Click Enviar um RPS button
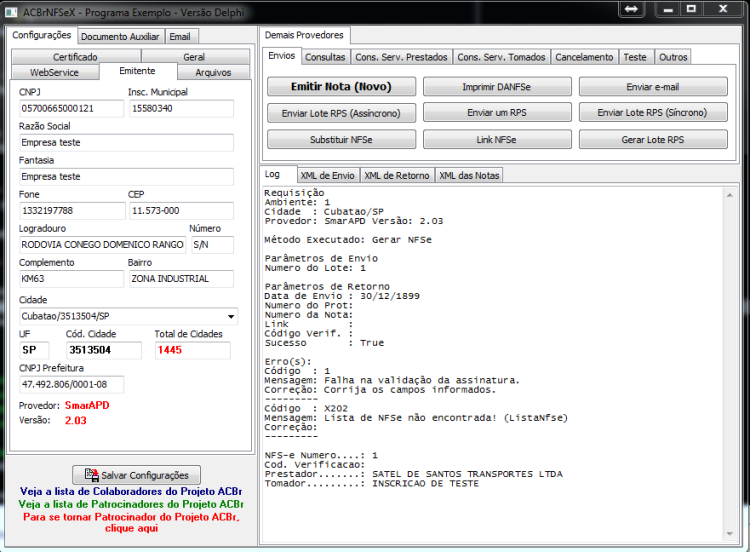The height and width of the screenshot is (552, 750). pos(497,112)
